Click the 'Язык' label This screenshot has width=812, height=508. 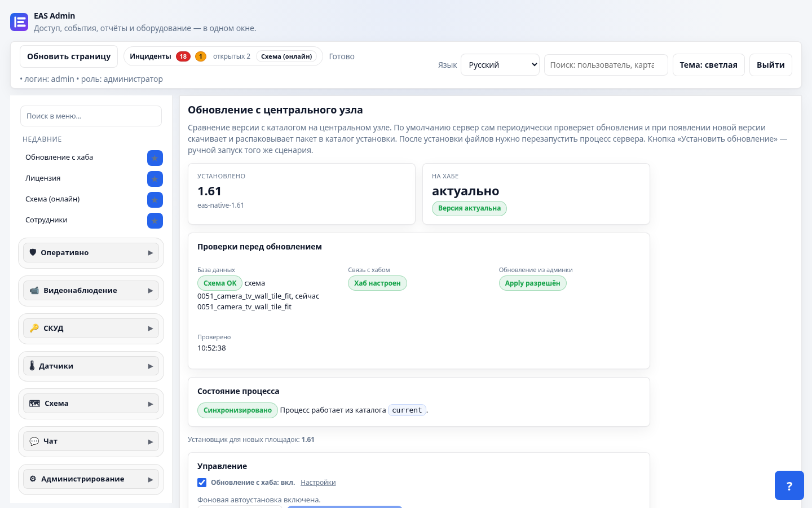tap(447, 65)
